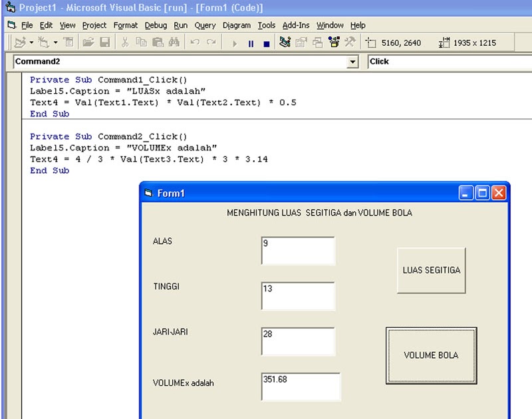The height and width of the screenshot is (419, 532).
Task: Click the Add Standard EXE Project toolbar icon
Action: pyautogui.click(x=20, y=43)
